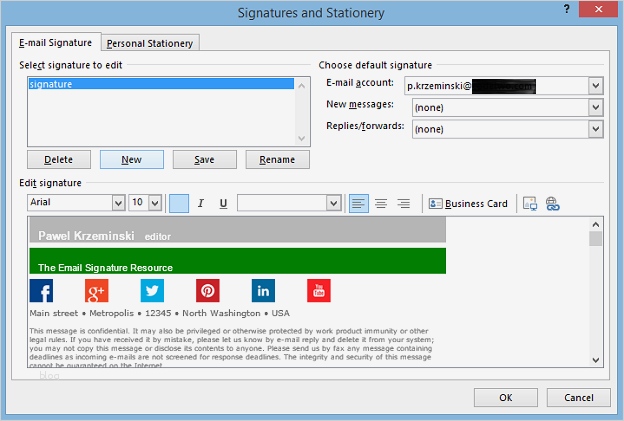The image size is (624, 421).
Task: Click the address line 'Main street • Metropolis'
Action: pos(160,313)
